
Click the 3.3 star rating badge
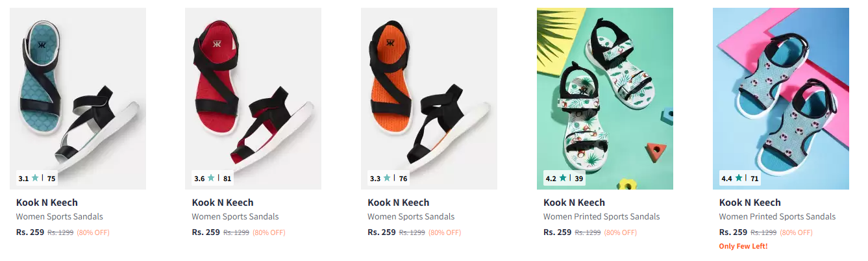pyautogui.click(x=389, y=178)
